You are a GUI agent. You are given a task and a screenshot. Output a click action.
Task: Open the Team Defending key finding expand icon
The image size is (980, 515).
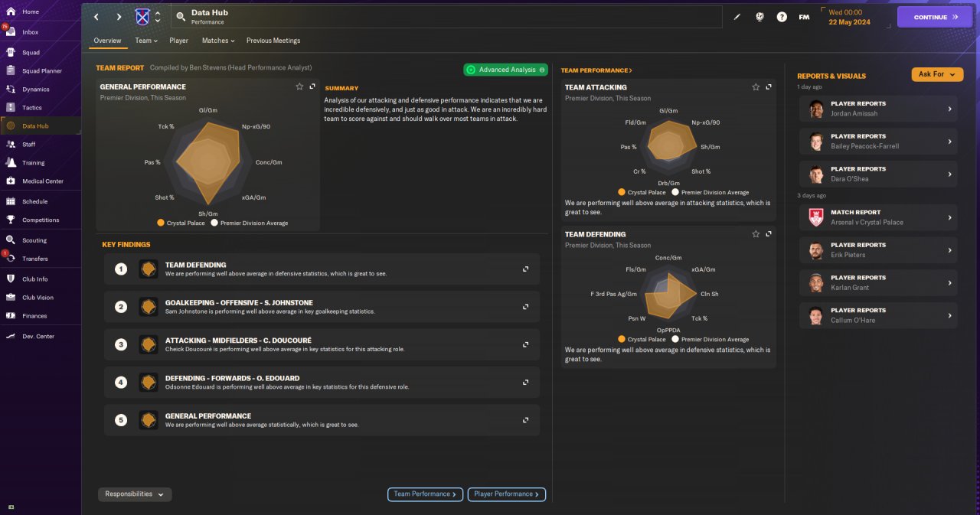pos(526,269)
